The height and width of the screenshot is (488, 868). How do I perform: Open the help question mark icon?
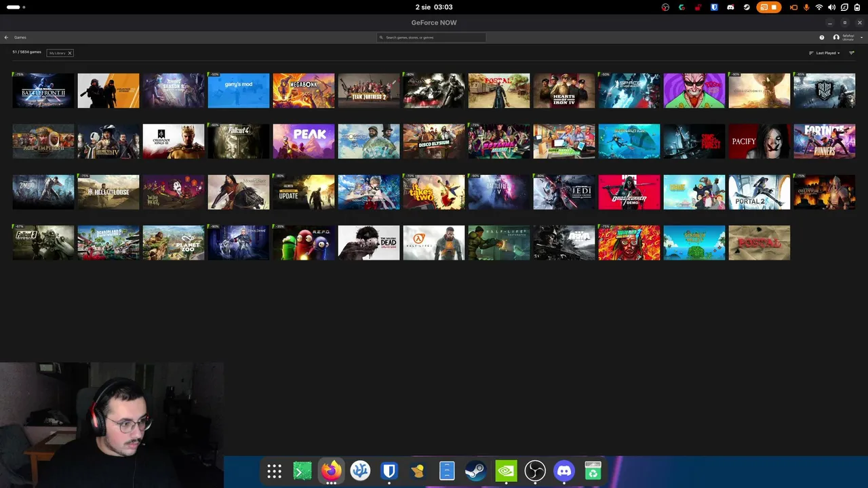pos(822,37)
